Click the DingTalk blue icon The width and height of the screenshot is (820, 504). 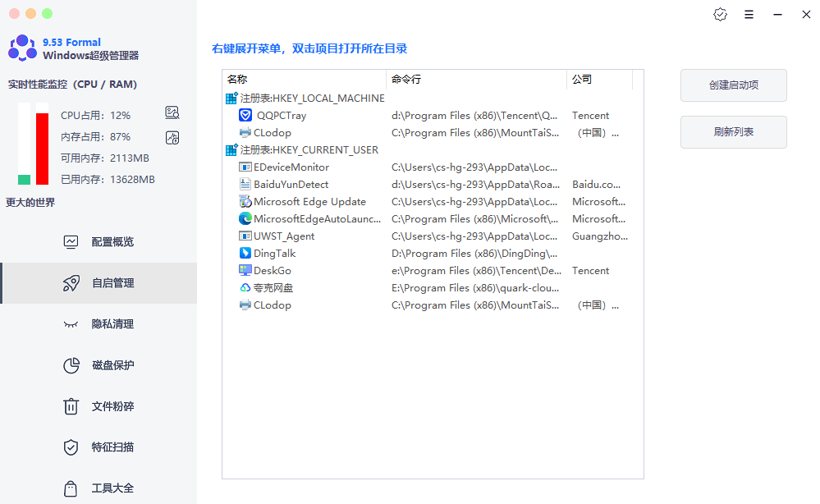[245, 253]
